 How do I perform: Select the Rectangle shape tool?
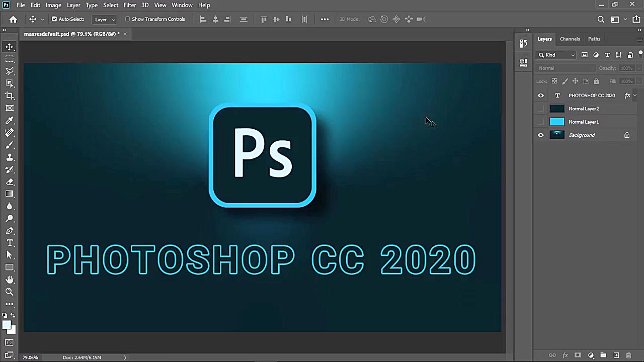click(10, 267)
